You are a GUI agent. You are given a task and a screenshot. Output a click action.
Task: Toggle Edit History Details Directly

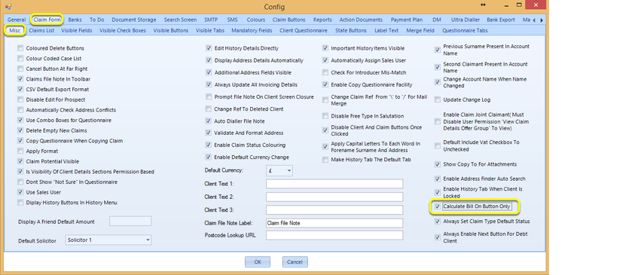(209, 48)
